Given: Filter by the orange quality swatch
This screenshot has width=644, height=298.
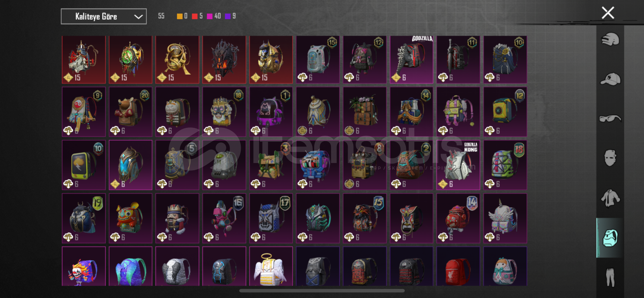Looking at the screenshot, I should [179, 16].
